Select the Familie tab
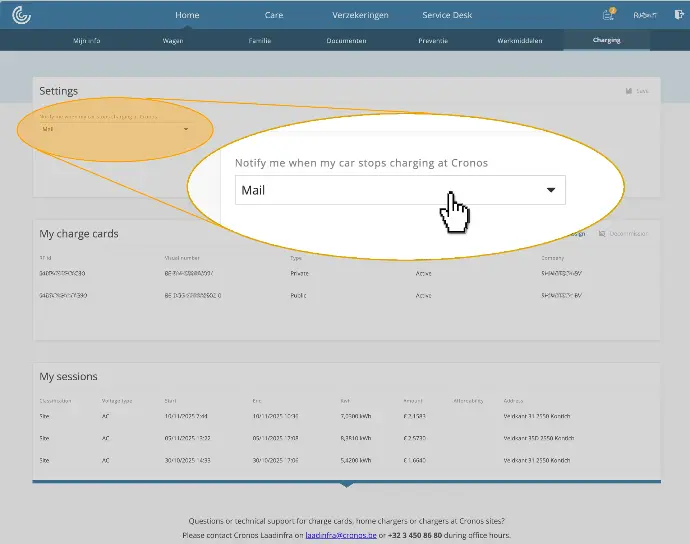This screenshot has height=544, width=690. click(x=260, y=41)
